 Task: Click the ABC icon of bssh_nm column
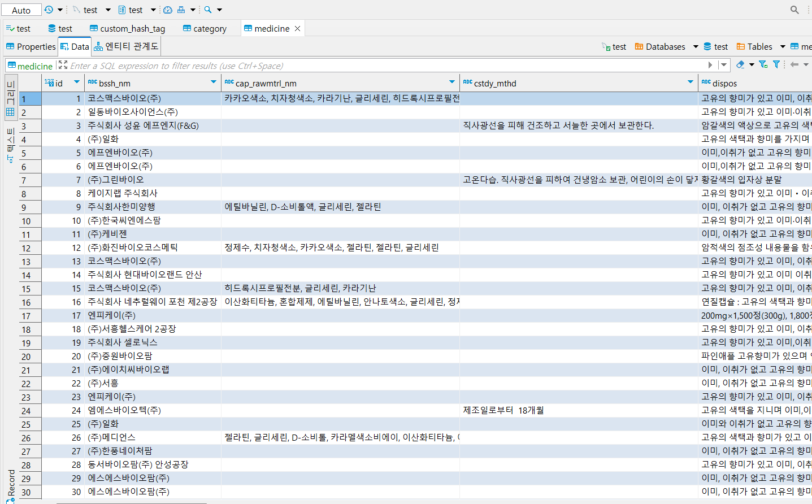pos(93,82)
